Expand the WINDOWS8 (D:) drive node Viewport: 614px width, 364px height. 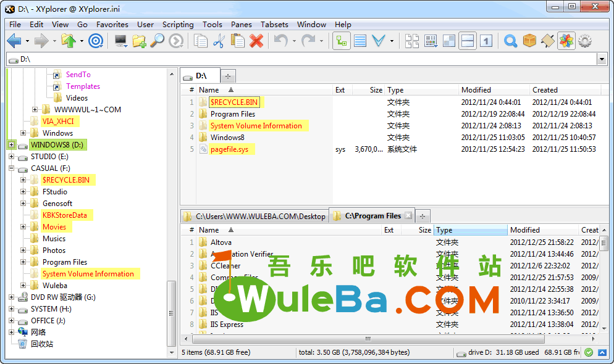11,144
